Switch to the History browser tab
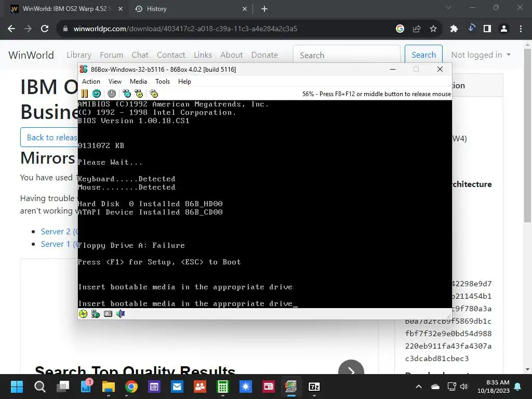The image size is (532, 399). click(x=190, y=9)
